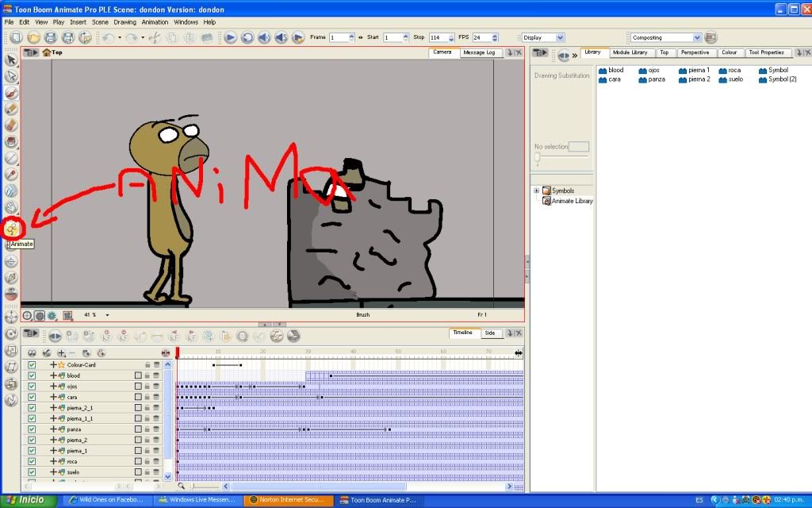Viewport: 812px width, 508px height.
Task: Move the Drawing Substitution slider
Action: 537,157
